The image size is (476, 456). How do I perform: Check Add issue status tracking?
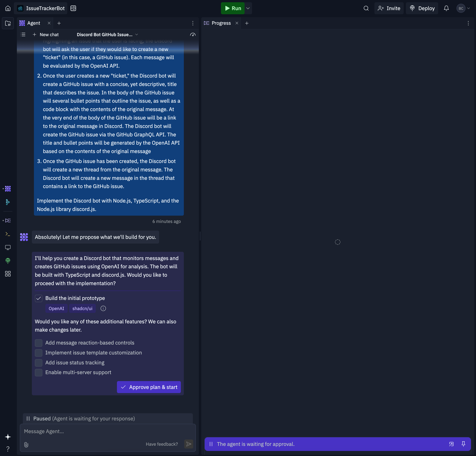point(39,363)
